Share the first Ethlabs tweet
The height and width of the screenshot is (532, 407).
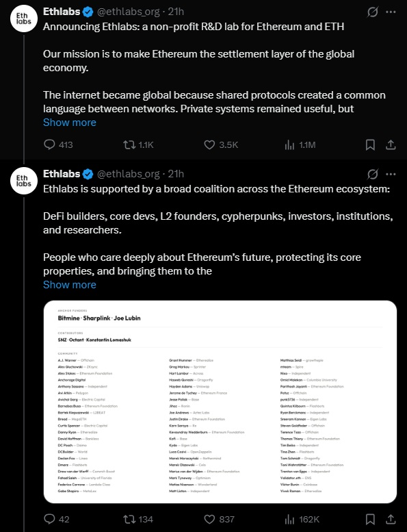(x=391, y=145)
